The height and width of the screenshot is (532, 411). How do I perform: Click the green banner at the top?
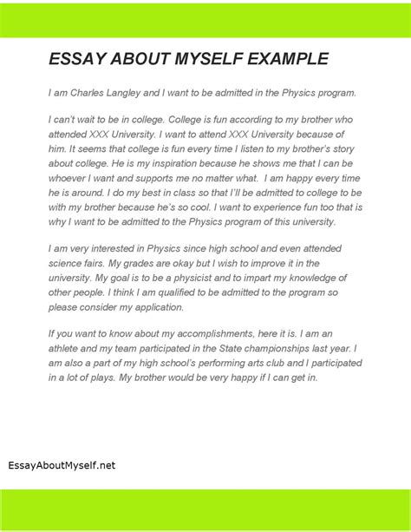pyautogui.click(x=205, y=20)
